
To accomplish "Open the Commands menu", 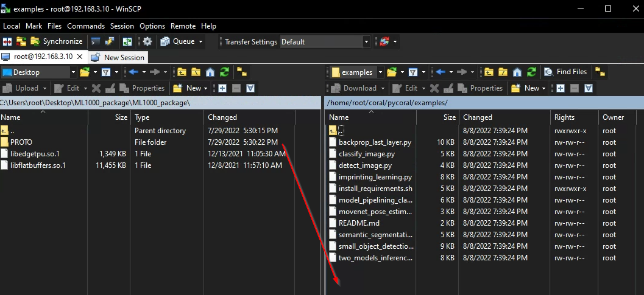I will 86,26.
